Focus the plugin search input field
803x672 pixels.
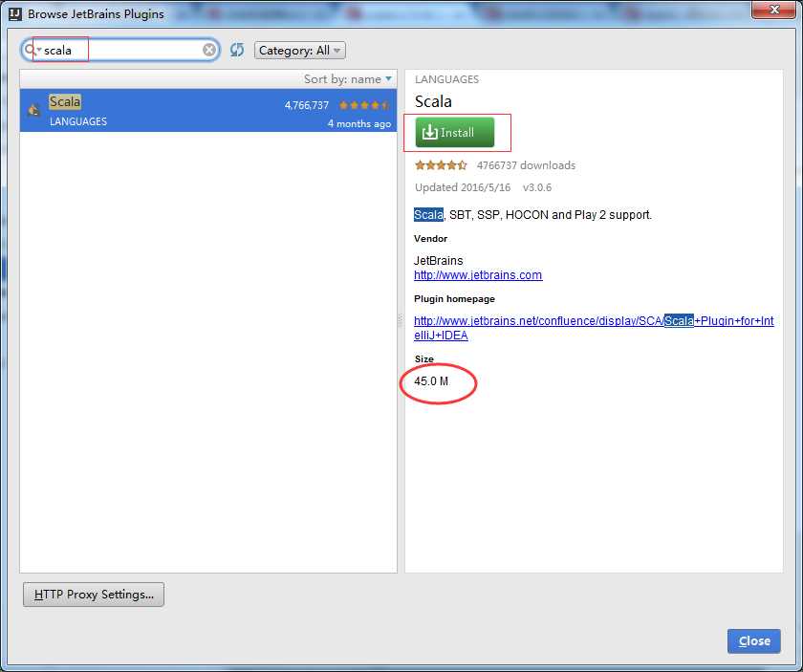click(122, 50)
